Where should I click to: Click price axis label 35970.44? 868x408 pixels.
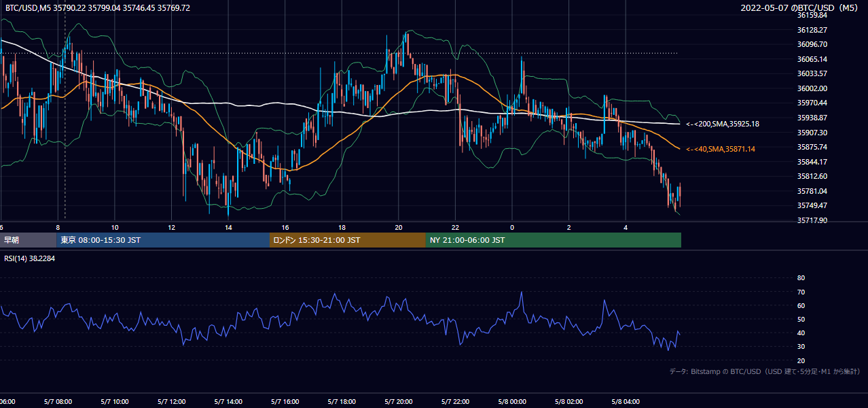coord(812,103)
